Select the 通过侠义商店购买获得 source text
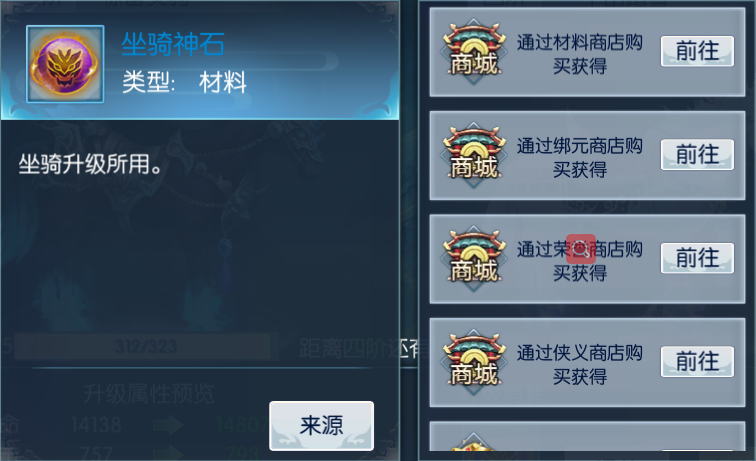 (580, 364)
